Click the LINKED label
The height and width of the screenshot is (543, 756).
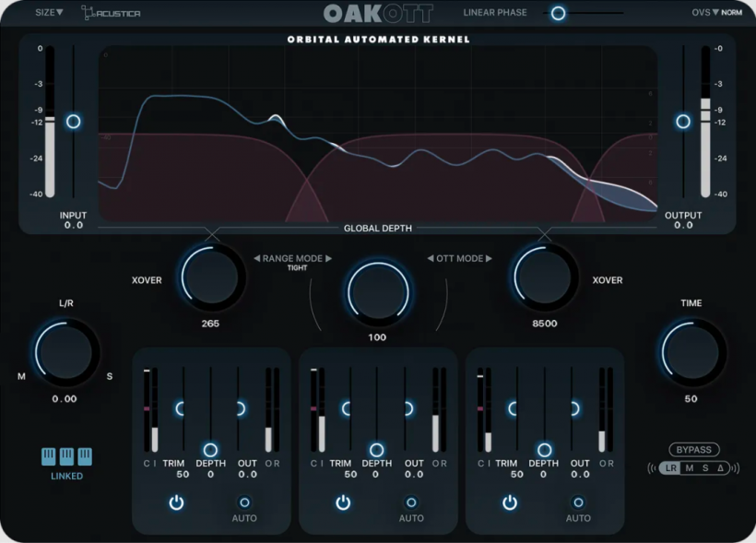pyautogui.click(x=67, y=476)
